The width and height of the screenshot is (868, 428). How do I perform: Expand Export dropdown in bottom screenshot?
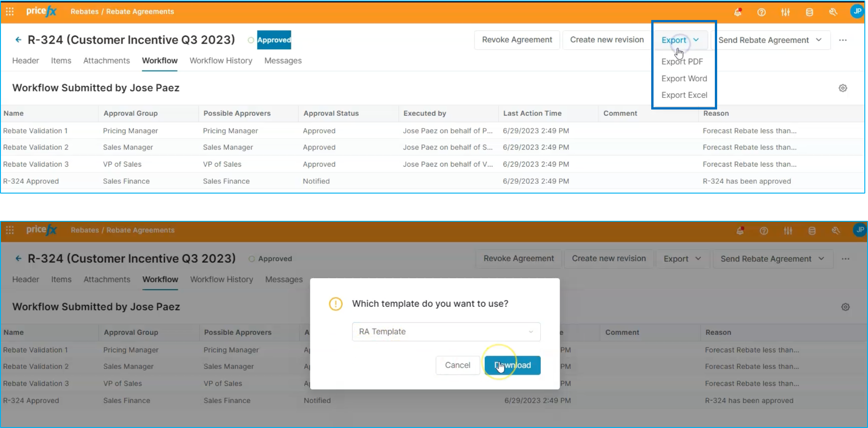pos(683,259)
